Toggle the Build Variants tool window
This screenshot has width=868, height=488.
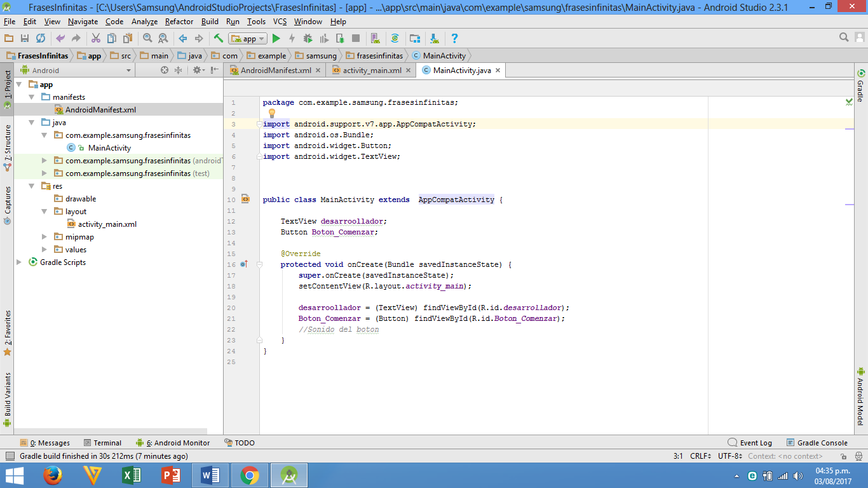7,399
